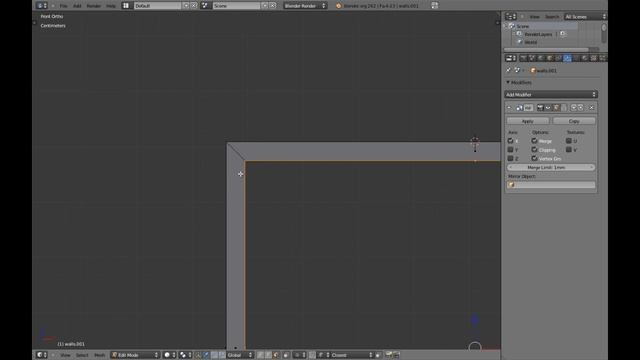Remove the Mirror modifier with X
Viewport: 640px width, 360px height.
(591, 108)
